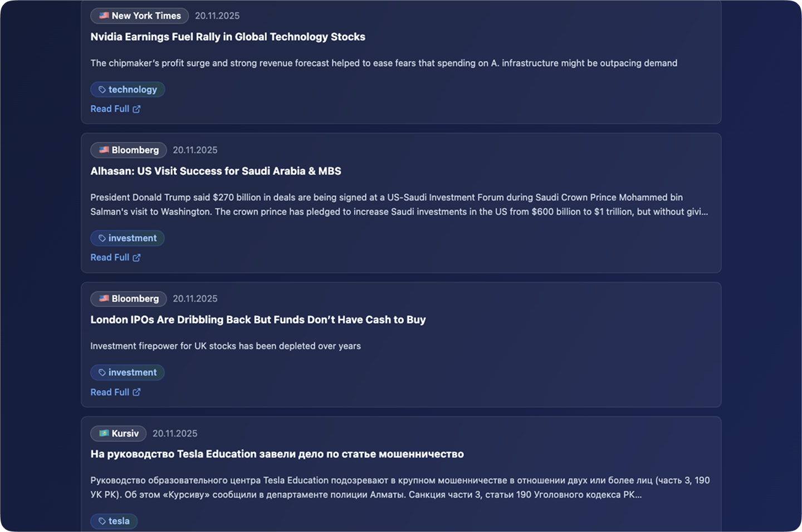Click the tag icon on the technology chip
This screenshot has height=532, width=802.
[102, 90]
